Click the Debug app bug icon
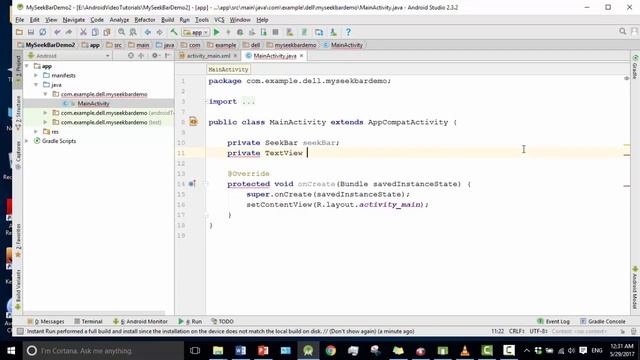 coord(240,32)
